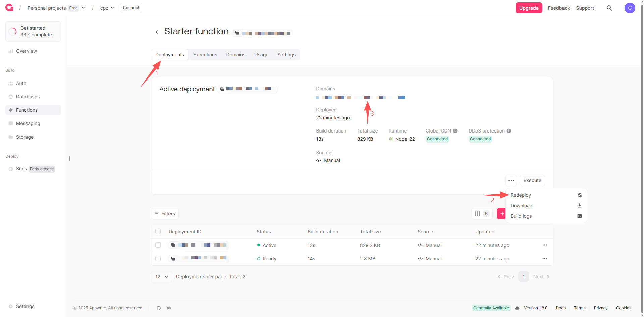The height and width of the screenshot is (317, 644).
Task: Toggle the select-all deployments checkbox
Action: (158, 231)
